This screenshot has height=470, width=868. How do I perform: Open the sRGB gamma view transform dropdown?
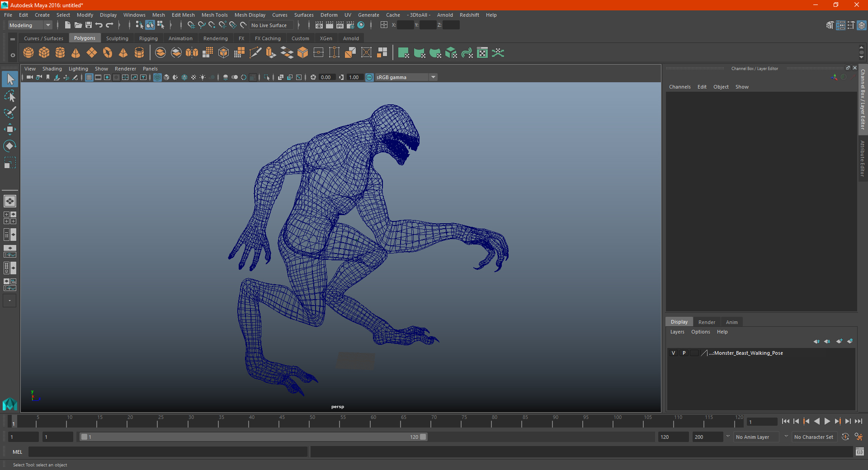click(x=406, y=77)
